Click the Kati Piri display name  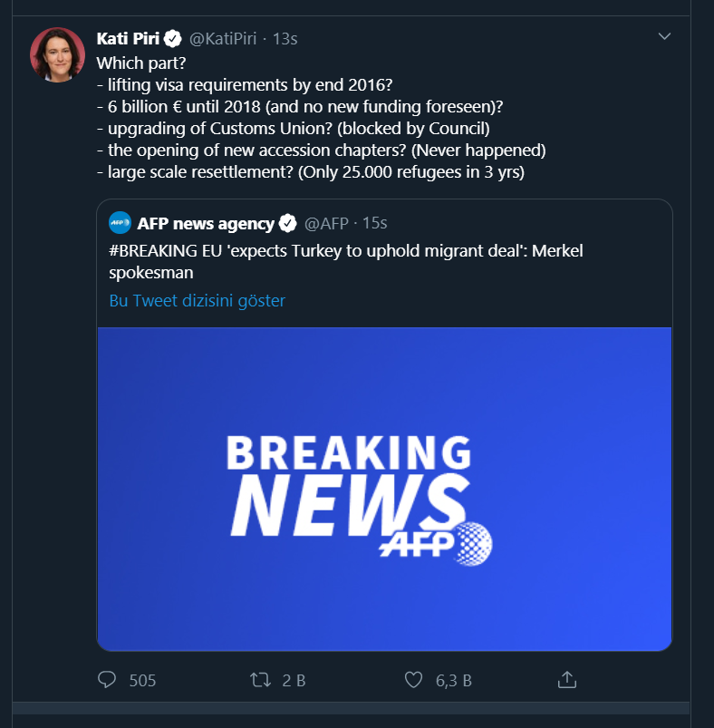(x=127, y=38)
